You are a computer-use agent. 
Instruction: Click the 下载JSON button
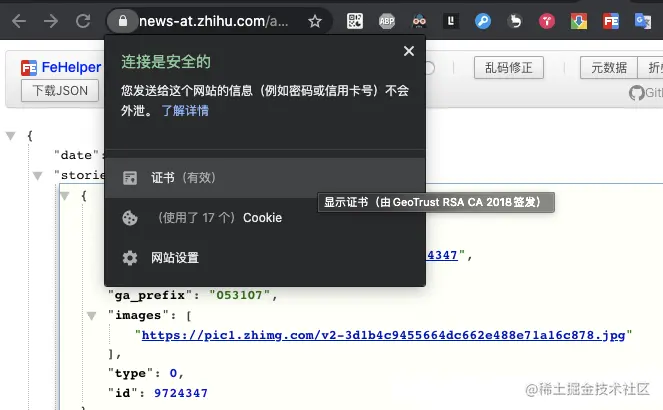[60, 90]
